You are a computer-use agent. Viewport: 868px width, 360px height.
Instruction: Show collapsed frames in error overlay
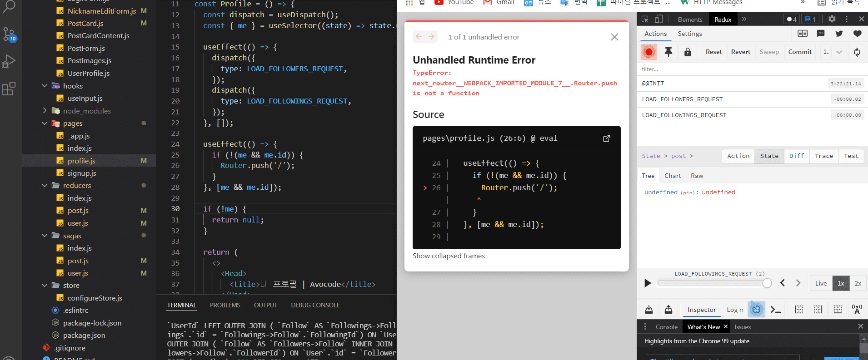[x=449, y=256]
